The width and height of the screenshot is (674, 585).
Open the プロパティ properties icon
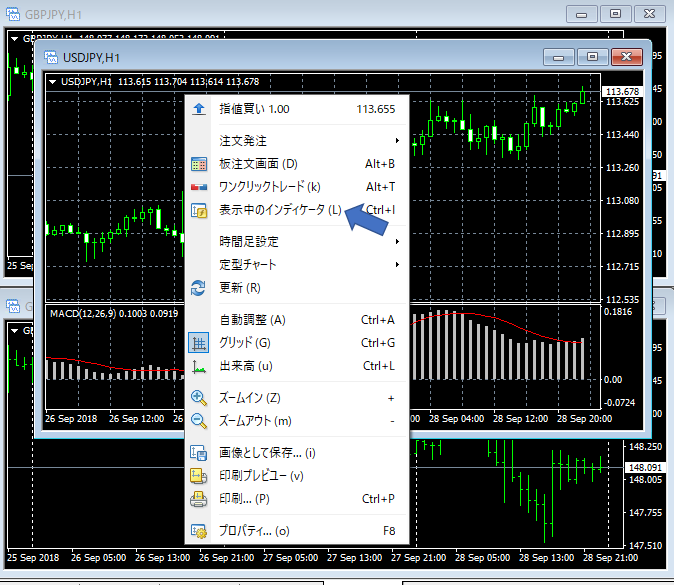point(198,531)
